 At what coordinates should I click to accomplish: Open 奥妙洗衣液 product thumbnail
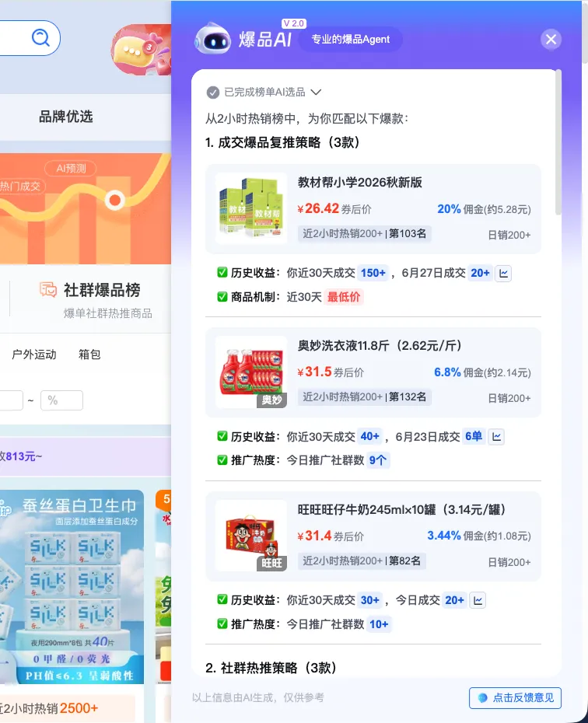pos(251,372)
